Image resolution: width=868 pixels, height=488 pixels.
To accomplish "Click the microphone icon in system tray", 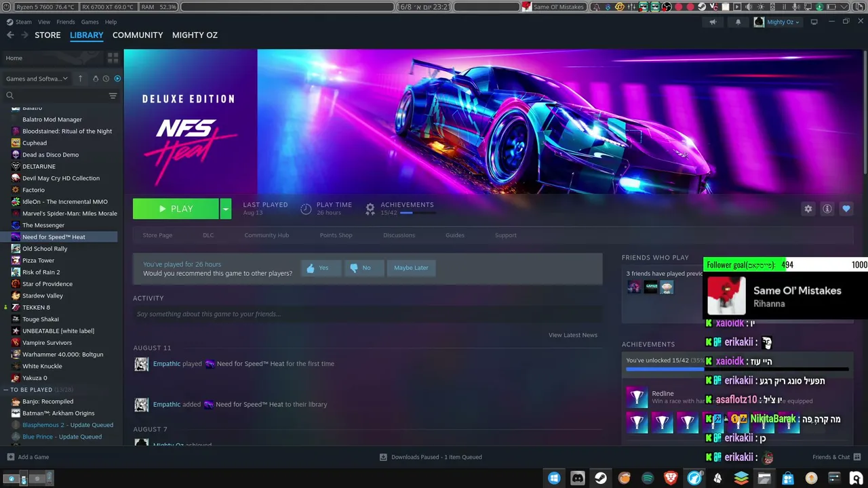I will click(797, 7).
